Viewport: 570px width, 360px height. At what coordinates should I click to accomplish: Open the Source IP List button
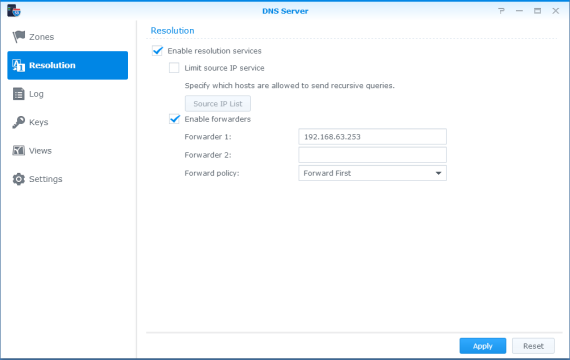tap(218, 104)
